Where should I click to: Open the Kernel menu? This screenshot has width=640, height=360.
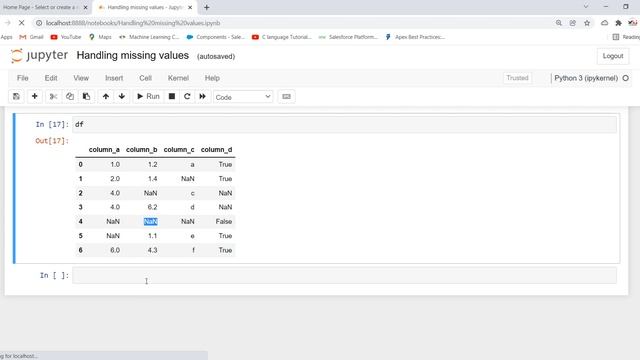(178, 78)
